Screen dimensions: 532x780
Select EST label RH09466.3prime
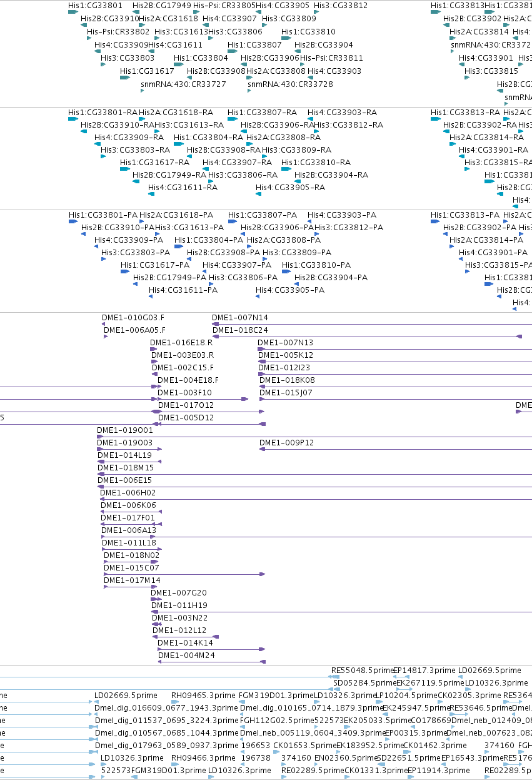pos(203,758)
